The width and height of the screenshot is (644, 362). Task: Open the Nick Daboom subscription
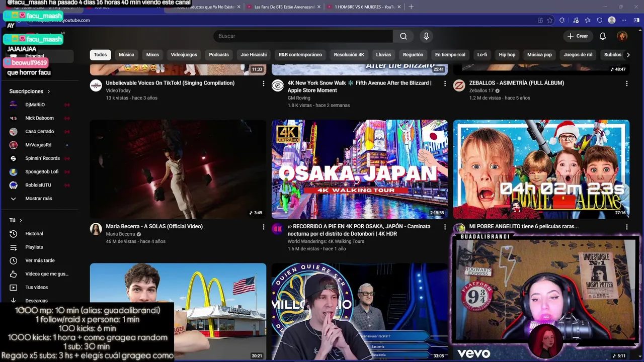39,118
